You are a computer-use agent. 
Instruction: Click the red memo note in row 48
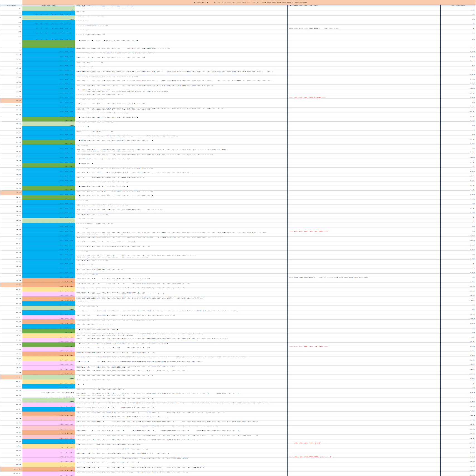click(308, 231)
